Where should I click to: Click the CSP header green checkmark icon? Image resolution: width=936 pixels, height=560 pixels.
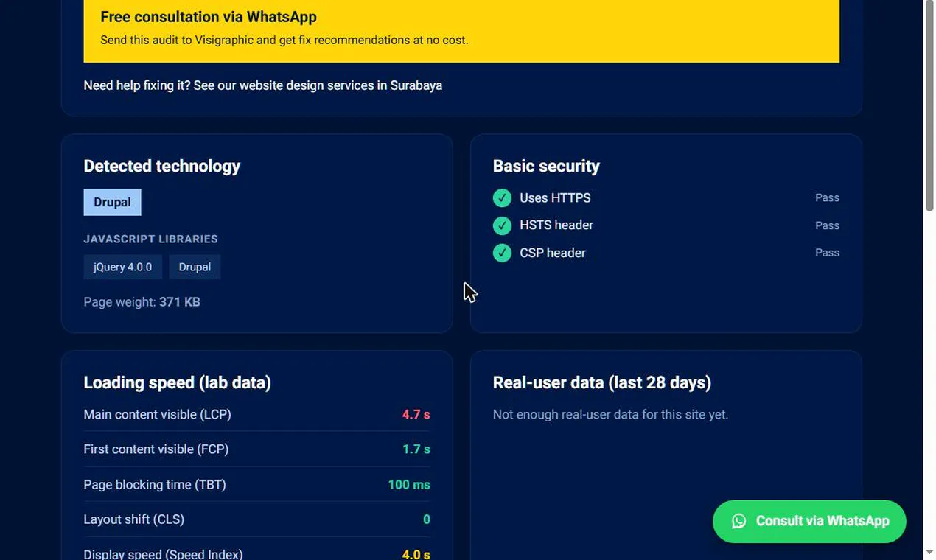coord(502,253)
